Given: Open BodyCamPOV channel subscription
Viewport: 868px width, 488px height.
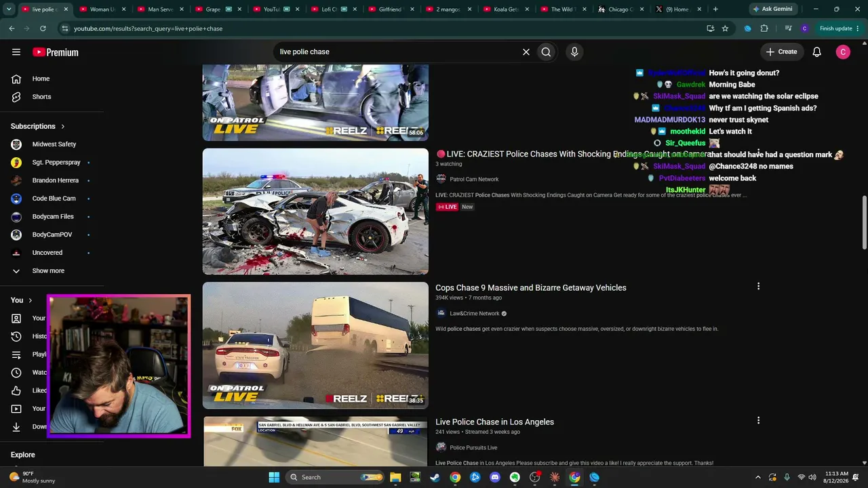Looking at the screenshot, I should [x=52, y=235].
